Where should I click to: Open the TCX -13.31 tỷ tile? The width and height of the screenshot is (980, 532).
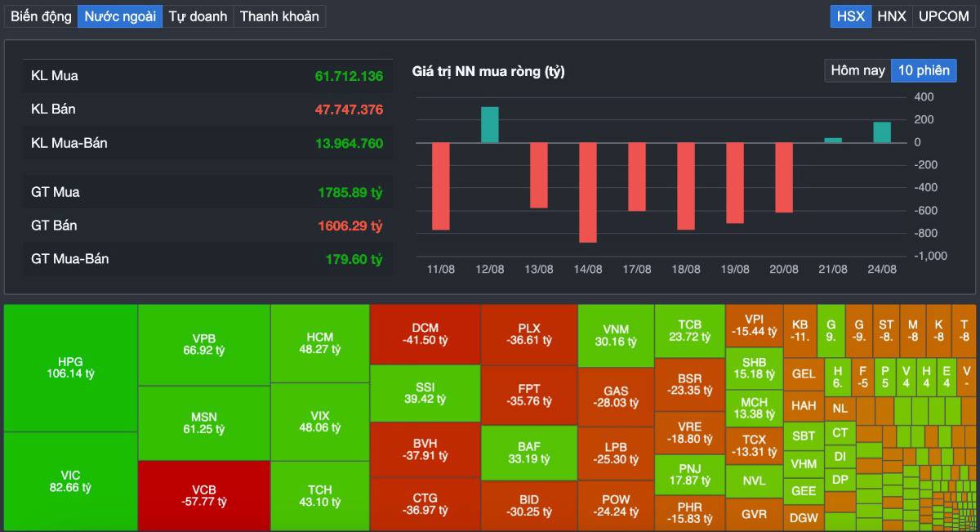click(755, 445)
